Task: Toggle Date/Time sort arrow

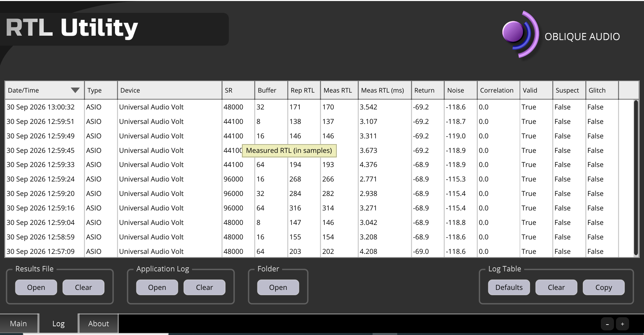Action: click(75, 90)
